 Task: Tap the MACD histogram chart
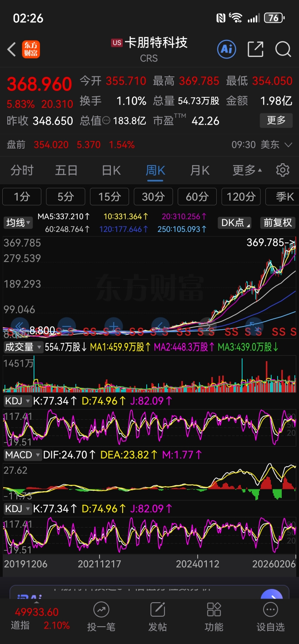click(x=149, y=482)
